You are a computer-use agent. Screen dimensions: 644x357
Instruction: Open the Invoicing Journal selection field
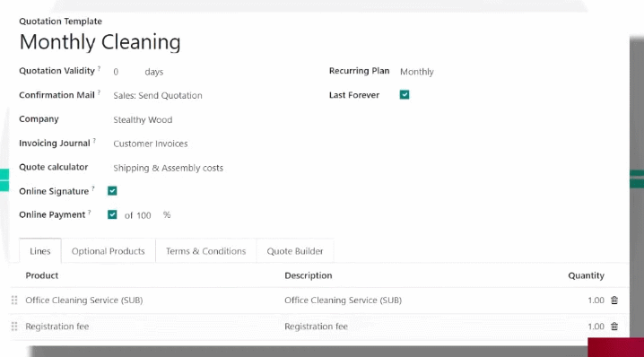coord(151,144)
